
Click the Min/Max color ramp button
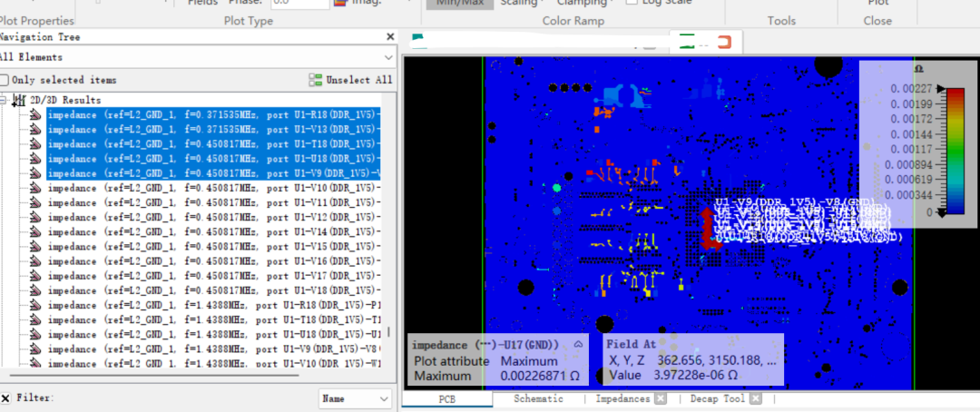(459, 3)
